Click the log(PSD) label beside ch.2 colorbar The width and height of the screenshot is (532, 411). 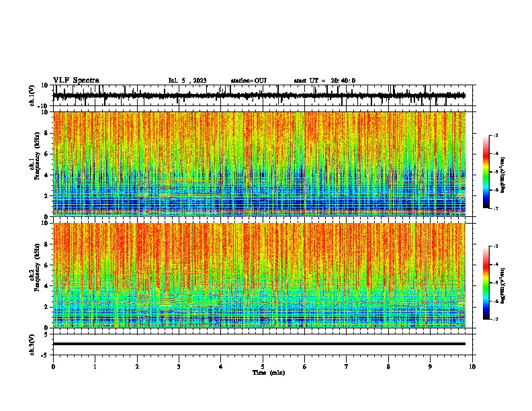[503, 285]
